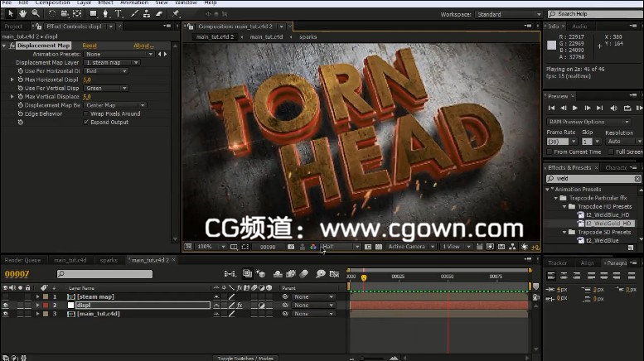This screenshot has height=361, width=644.
Task: Hide the displ layer with eye toggle
Action: tap(5, 305)
